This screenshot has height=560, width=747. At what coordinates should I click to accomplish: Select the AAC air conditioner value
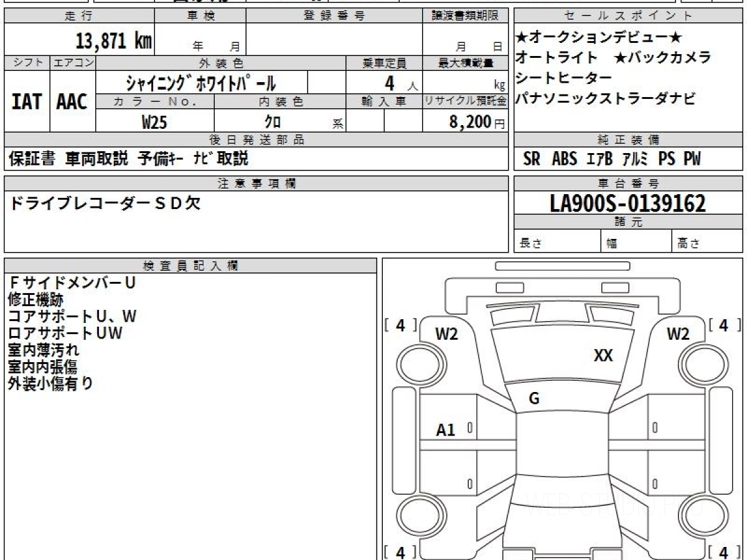point(72,101)
